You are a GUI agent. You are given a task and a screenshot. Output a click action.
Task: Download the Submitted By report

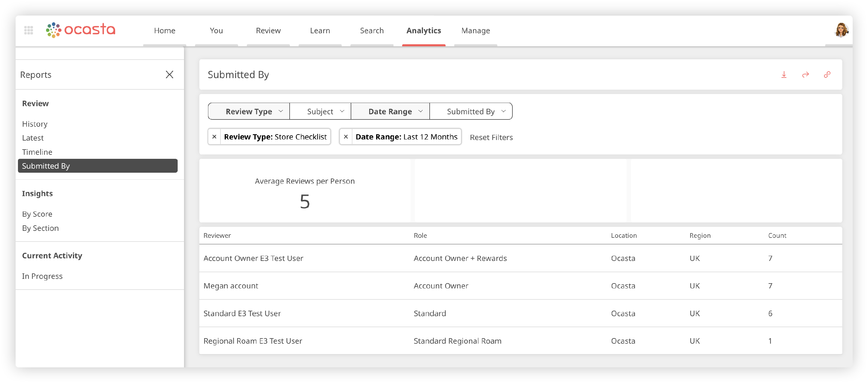[x=784, y=74]
